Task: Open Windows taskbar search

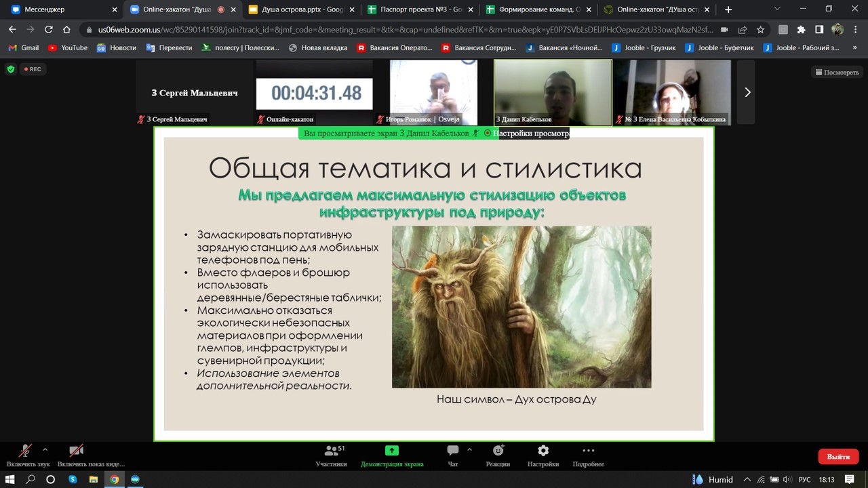Action: 31,479
